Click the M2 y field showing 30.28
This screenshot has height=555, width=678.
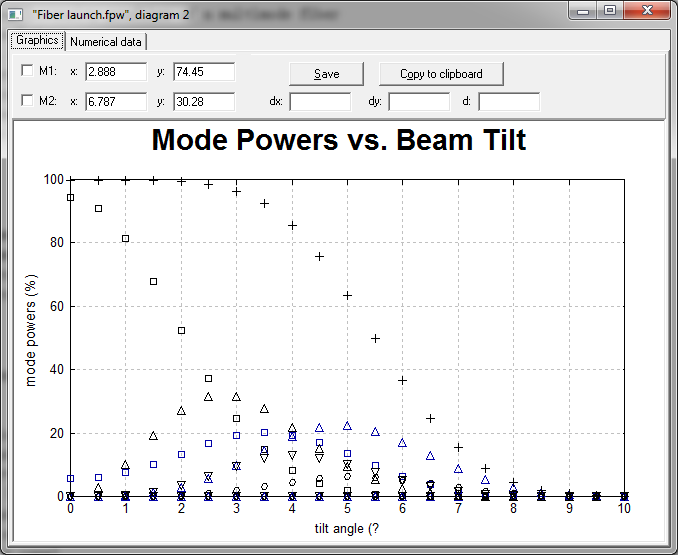click(x=204, y=102)
